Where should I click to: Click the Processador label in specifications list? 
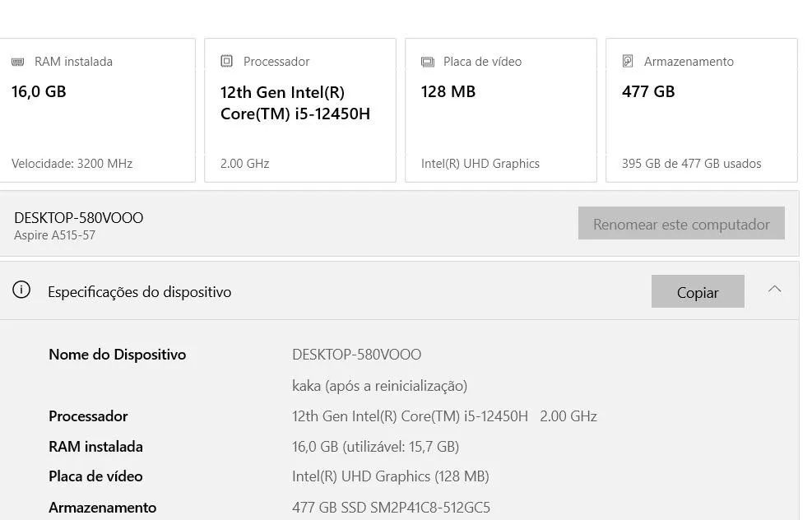pyautogui.click(x=88, y=416)
